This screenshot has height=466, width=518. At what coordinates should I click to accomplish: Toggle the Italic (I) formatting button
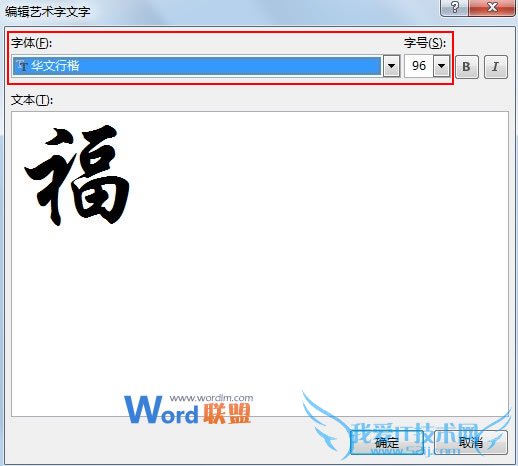pyautogui.click(x=496, y=67)
